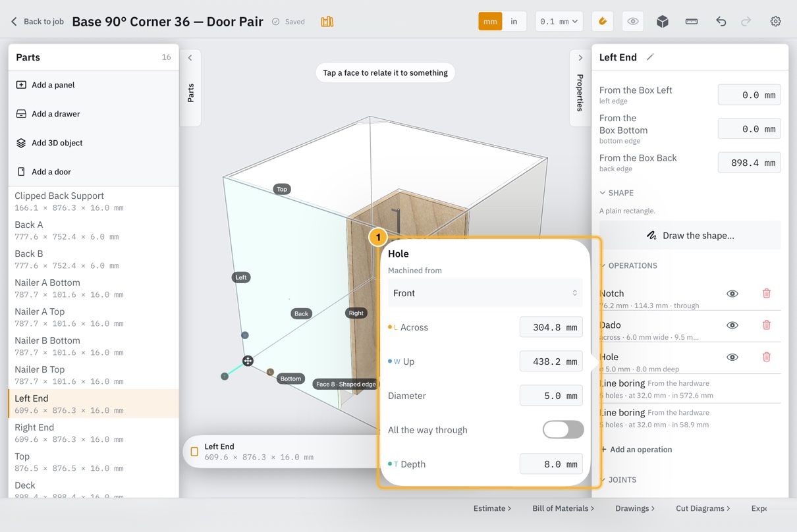Open Bill of Materials

point(563,508)
